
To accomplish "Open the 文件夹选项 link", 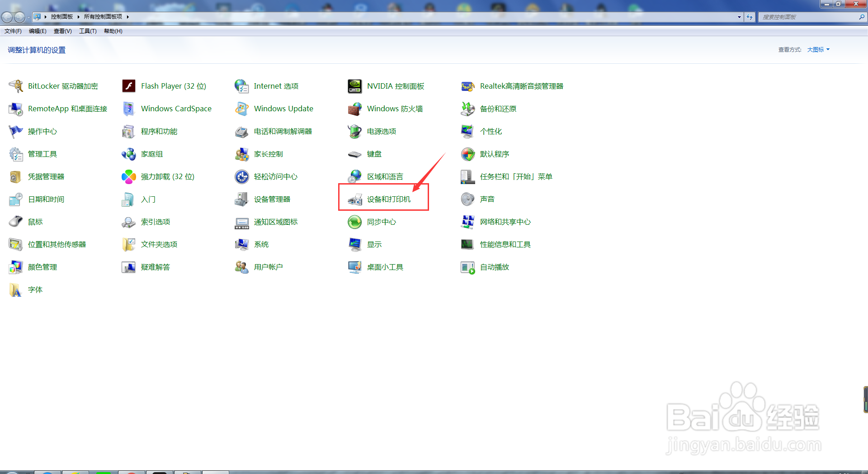I will pyautogui.click(x=159, y=245).
